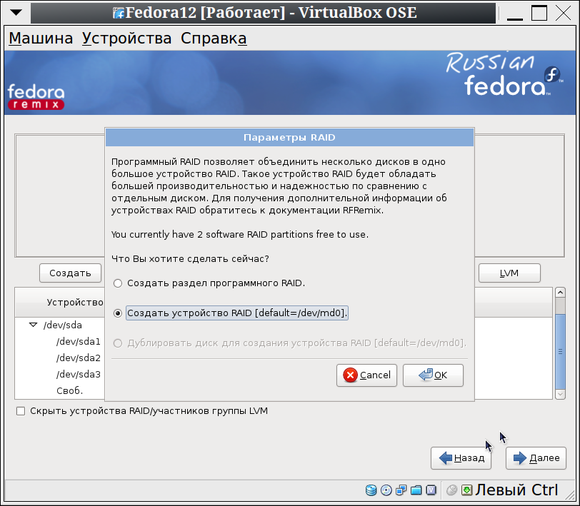Image resolution: width=580 pixels, height=506 pixels.
Task: Confirm RAID options with OK button
Action: [433, 375]
